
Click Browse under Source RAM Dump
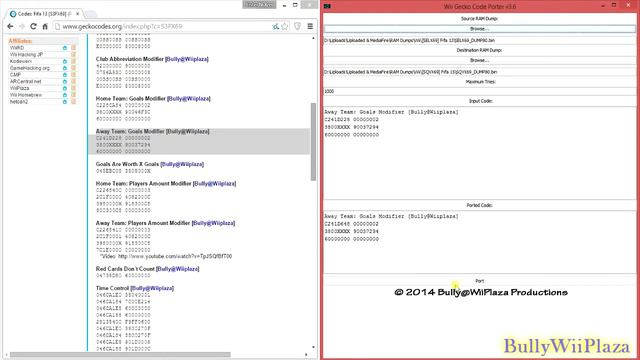click(480, 29)
